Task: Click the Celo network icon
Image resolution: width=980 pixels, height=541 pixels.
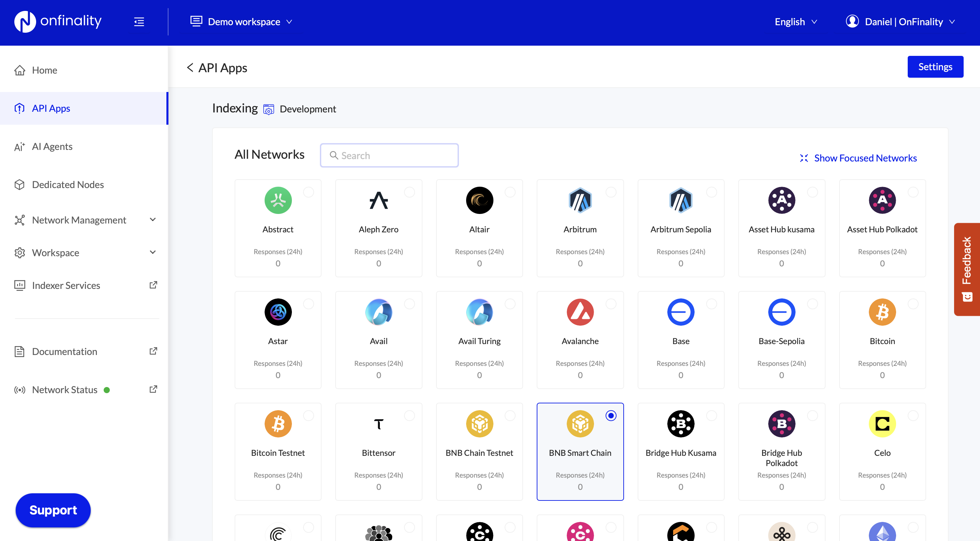Action: coord(882,423)
